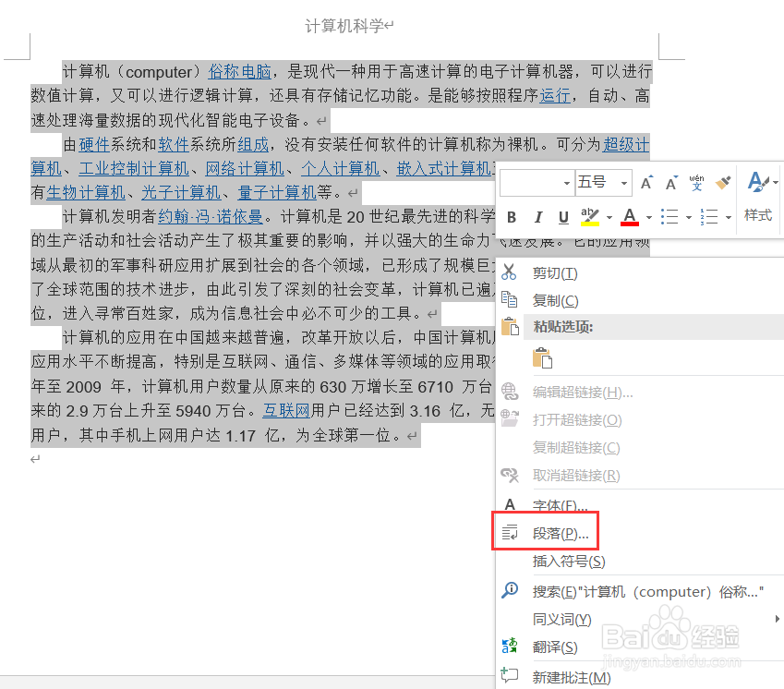784x689 pixels.
Task: Click the paste option clipboard icon
Action: [x=542, y=358]
